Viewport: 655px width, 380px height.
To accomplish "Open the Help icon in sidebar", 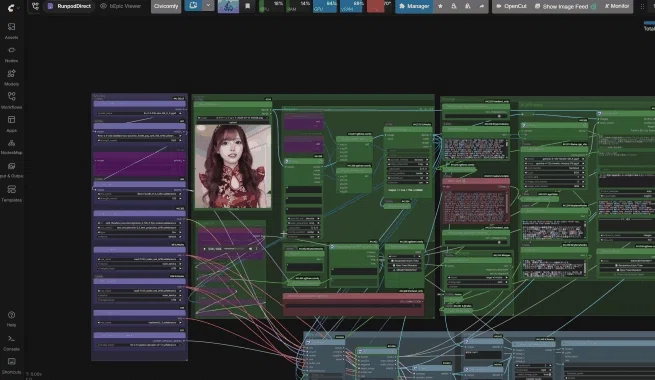I will 11,319.
